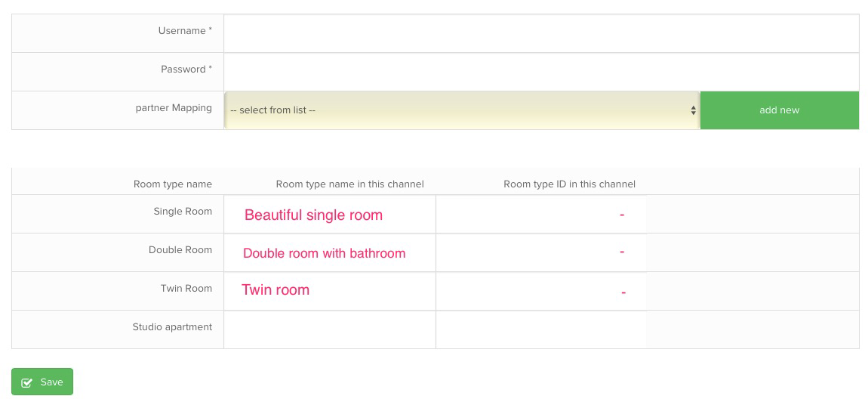Click the green add new button
Image resolution: width=868 pixels, height=399 pixels.
[780, 110]
